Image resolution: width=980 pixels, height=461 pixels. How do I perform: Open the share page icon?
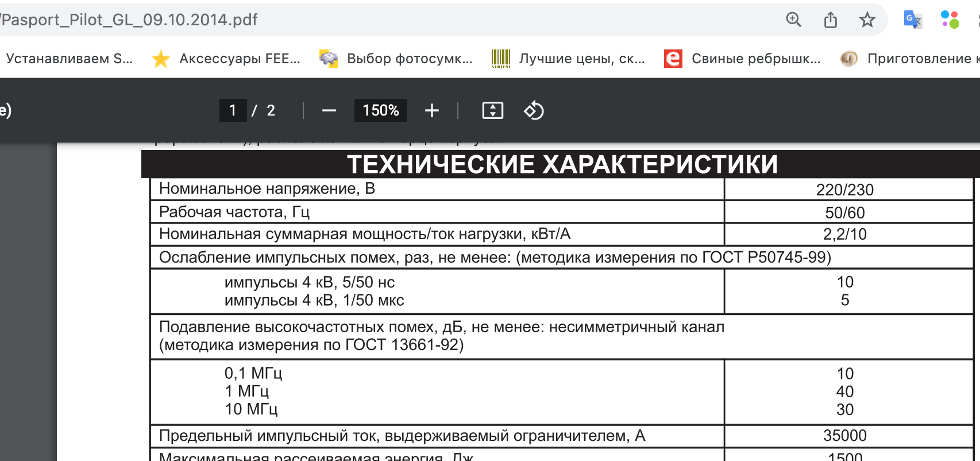830,20
